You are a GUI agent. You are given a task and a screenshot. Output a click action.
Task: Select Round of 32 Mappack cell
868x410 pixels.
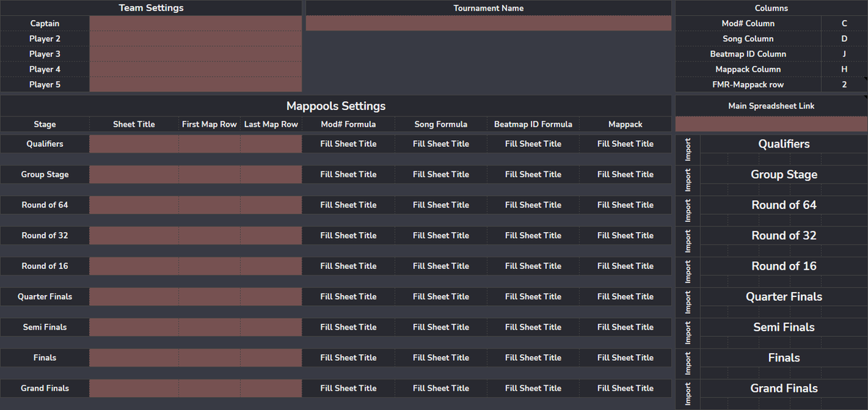tap(626, 235)
